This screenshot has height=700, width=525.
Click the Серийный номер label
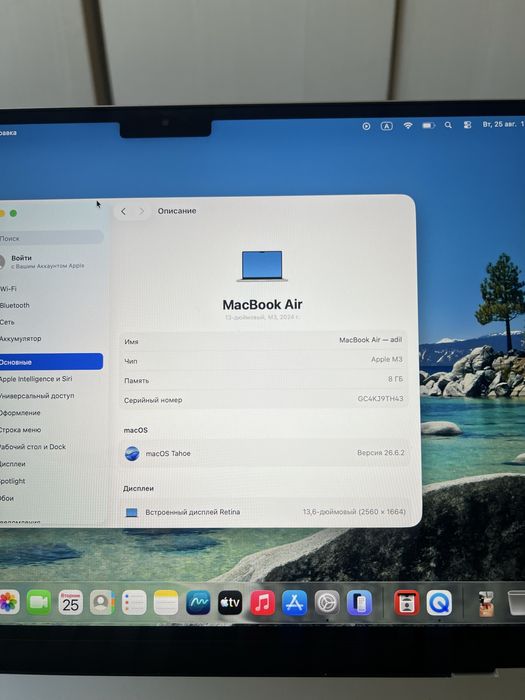(x=153, y=400)
